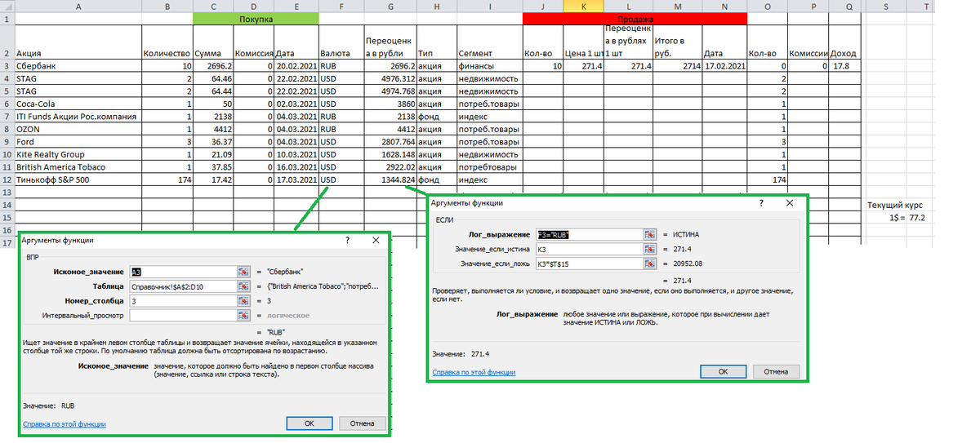Select the Доход value 17.8
Screen dimensions: 980x443
tap(844, 65)
